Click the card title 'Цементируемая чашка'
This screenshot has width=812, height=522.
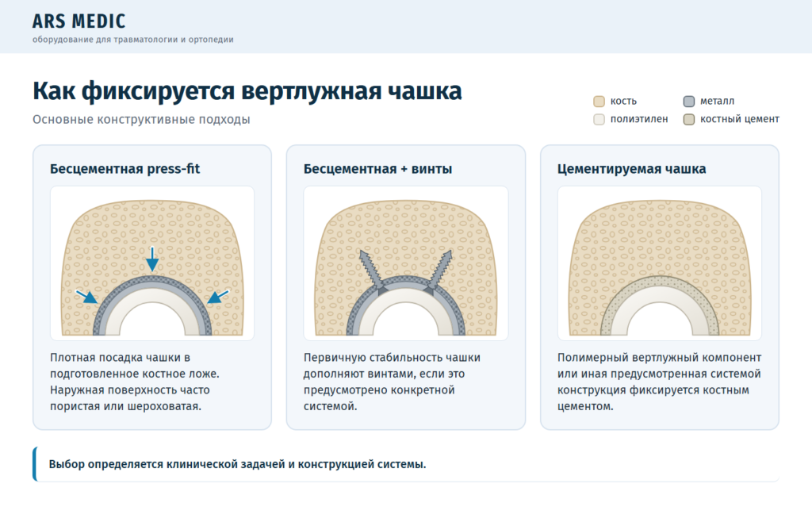[x=631, y=169]
